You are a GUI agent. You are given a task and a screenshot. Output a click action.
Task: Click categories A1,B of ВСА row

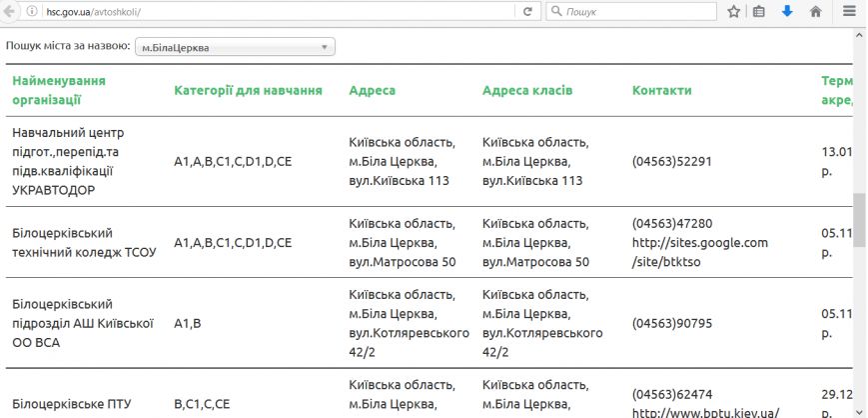pyautogui.click(x=187, y=323)
